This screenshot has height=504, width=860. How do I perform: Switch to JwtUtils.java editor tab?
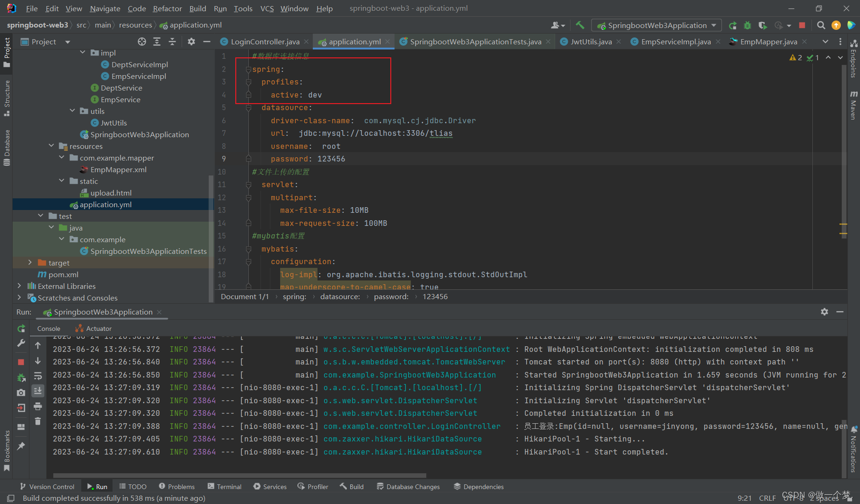591,42
